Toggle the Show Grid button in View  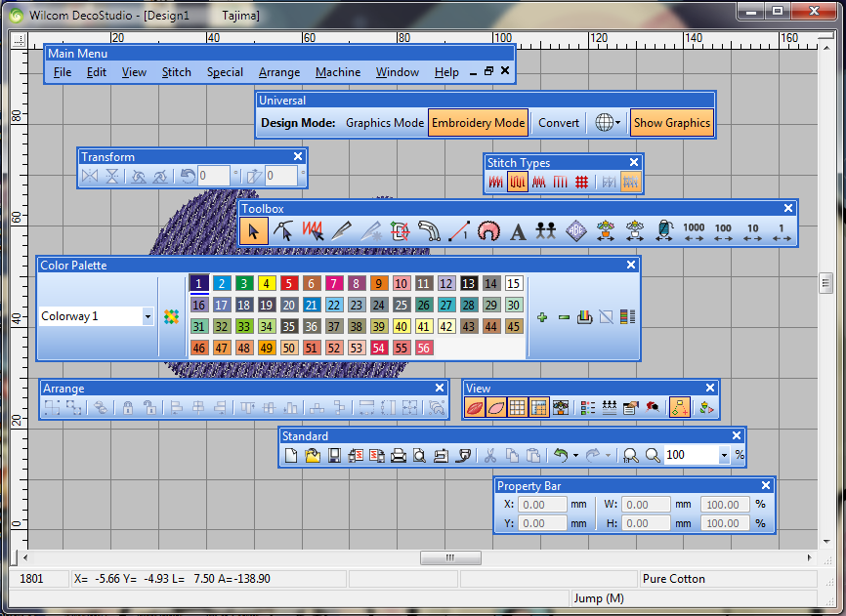(518, 408)
